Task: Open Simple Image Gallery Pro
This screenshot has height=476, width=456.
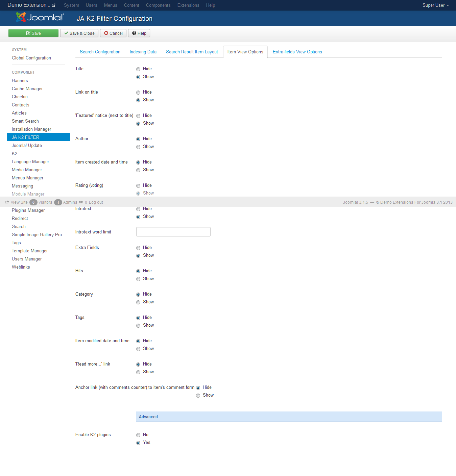Action: pos(37,235)
